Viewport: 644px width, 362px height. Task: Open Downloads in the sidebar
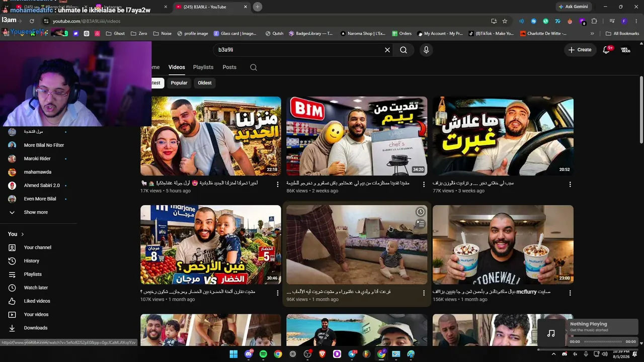pyautogui.click(x=35, y=328)
